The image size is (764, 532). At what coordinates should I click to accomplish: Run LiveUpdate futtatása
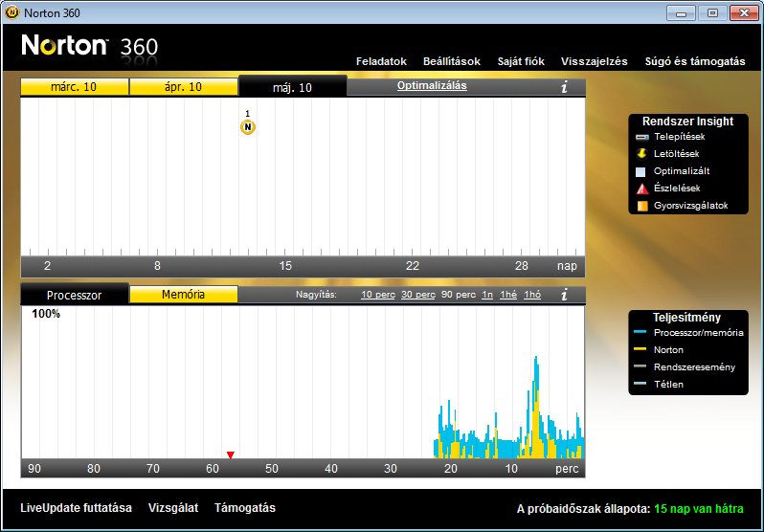[x=76, y=508]
